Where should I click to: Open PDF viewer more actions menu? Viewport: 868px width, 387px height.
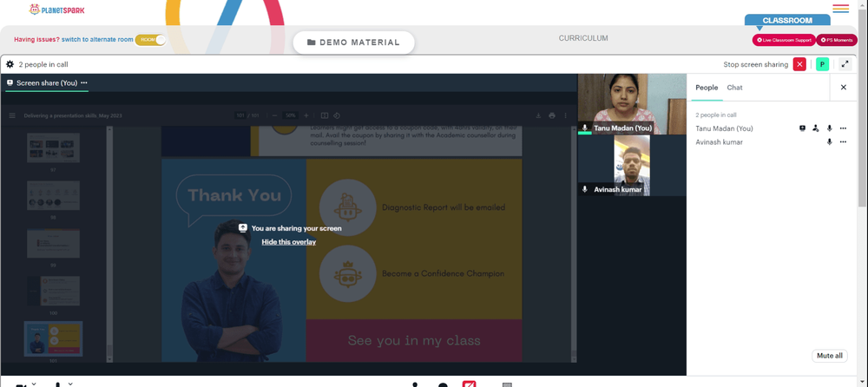(x=565, y=115)
